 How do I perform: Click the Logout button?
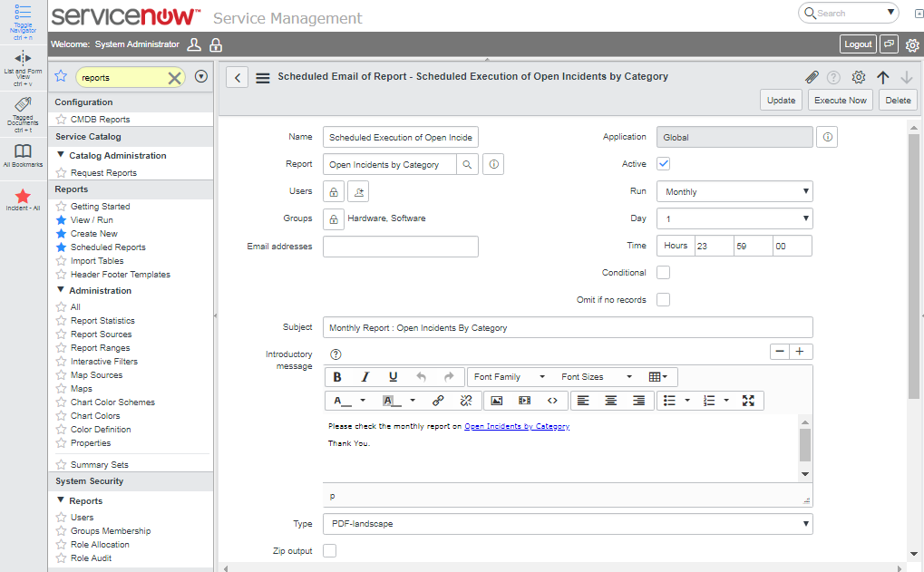[x=857, y=44]
